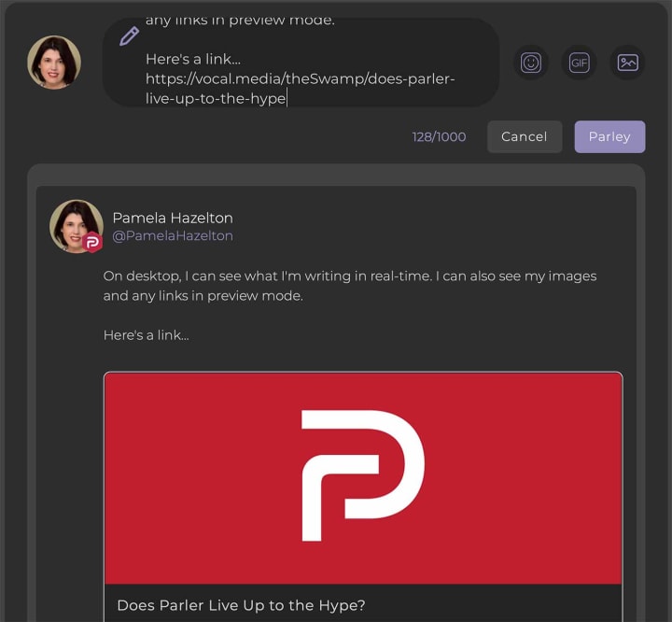Click the vocal.media URL in composer
This screenshot has height=622, width=672.
(300, 89)
